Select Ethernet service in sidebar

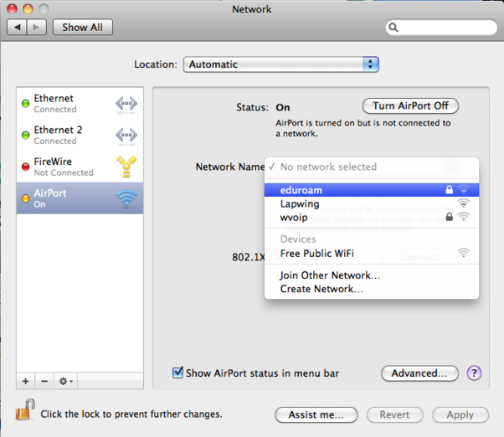(x=80, y=104)
